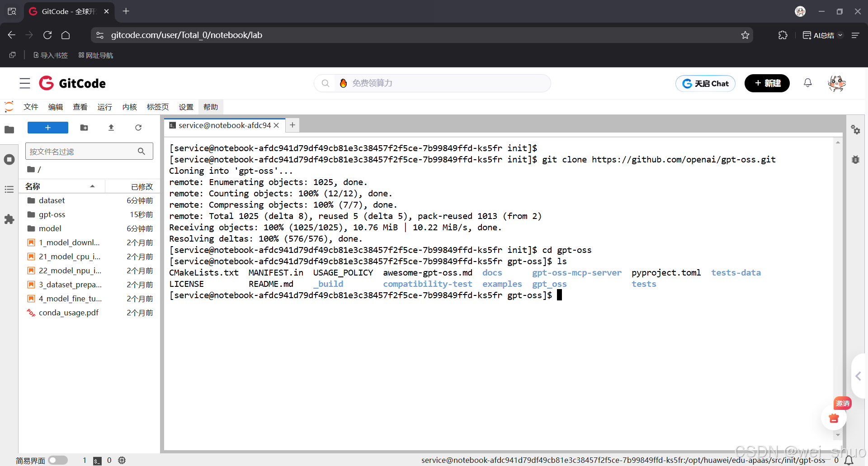Screen dimensions: 868x466
Task: Go to browser home page
Action: pos(66,35)
